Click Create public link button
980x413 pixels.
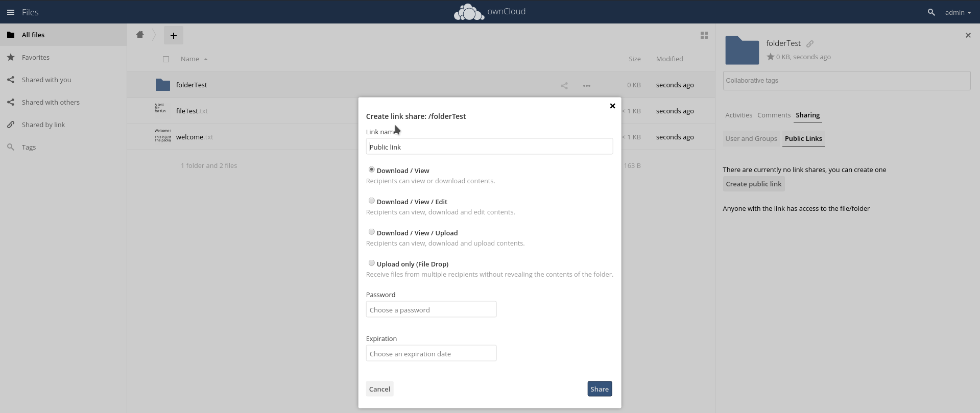pos(754,184)
